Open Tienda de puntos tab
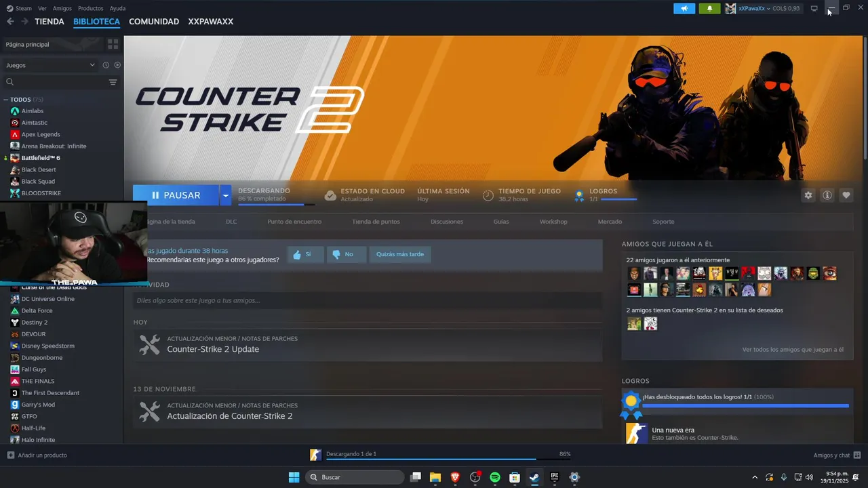 (x=376, y=222)
